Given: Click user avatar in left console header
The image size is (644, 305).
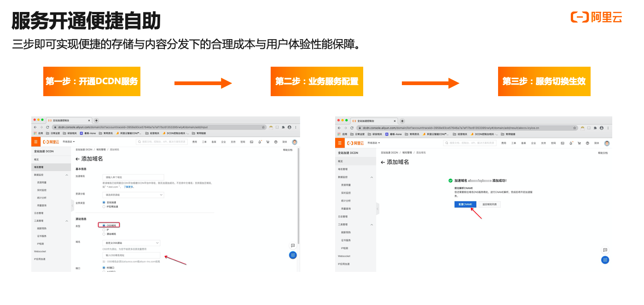Looking at the screenshot, I should point(295,142).
